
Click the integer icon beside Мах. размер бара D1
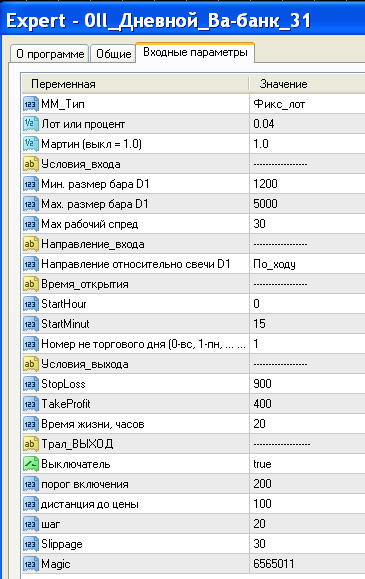pos(31,204)
